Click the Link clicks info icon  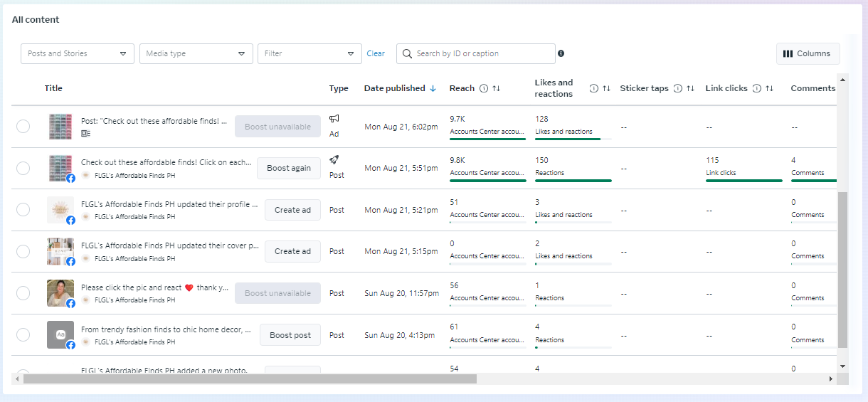pyautogui.click(x=757, y=88)
